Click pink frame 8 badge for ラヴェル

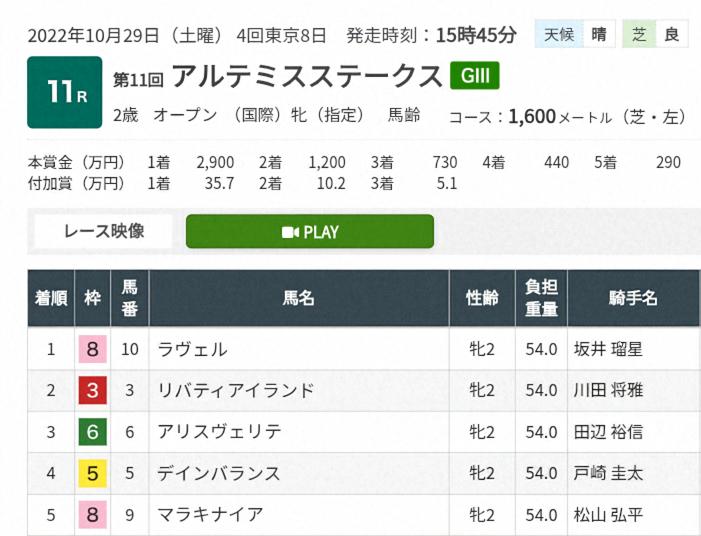93,350
